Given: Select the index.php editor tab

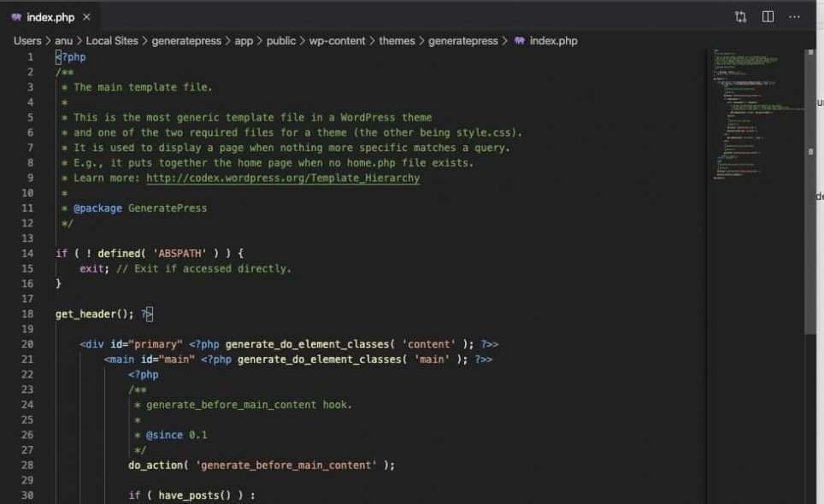Looking at the screenshot, I should pos(50,17).
